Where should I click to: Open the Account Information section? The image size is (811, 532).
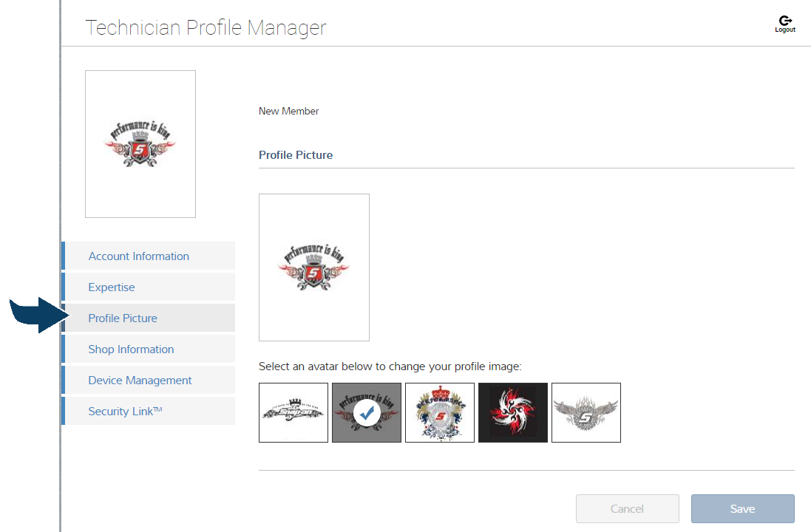point(139,256)
